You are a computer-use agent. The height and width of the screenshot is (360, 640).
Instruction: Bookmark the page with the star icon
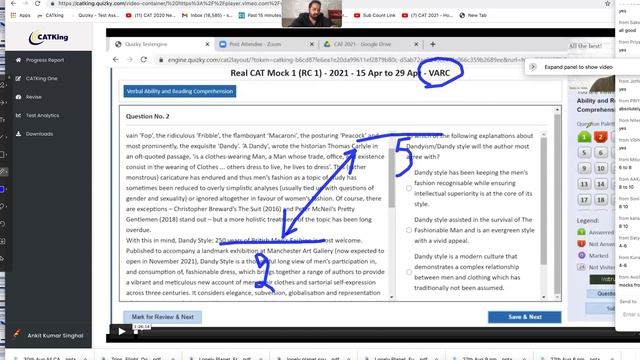[x=607, y=3]
